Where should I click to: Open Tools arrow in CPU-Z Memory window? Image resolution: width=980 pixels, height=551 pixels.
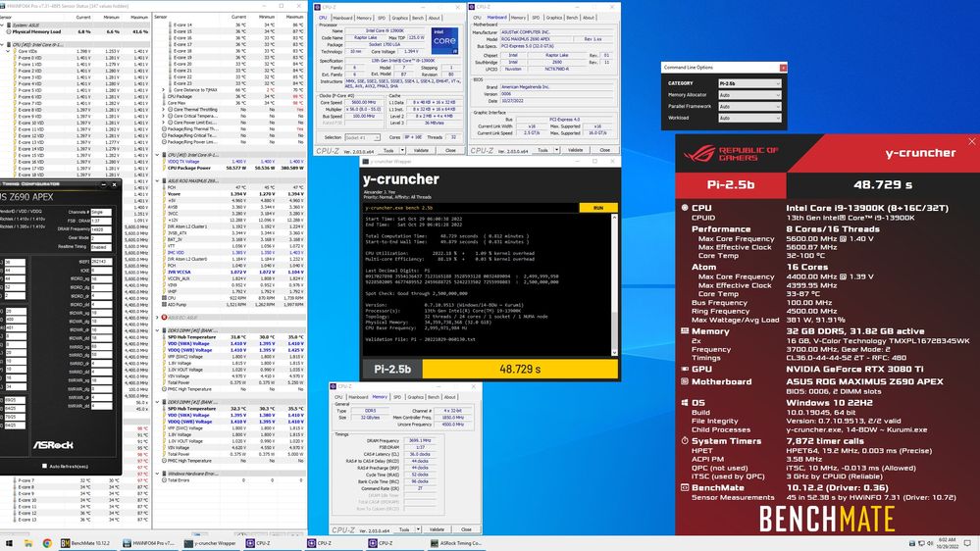(418, 529)
